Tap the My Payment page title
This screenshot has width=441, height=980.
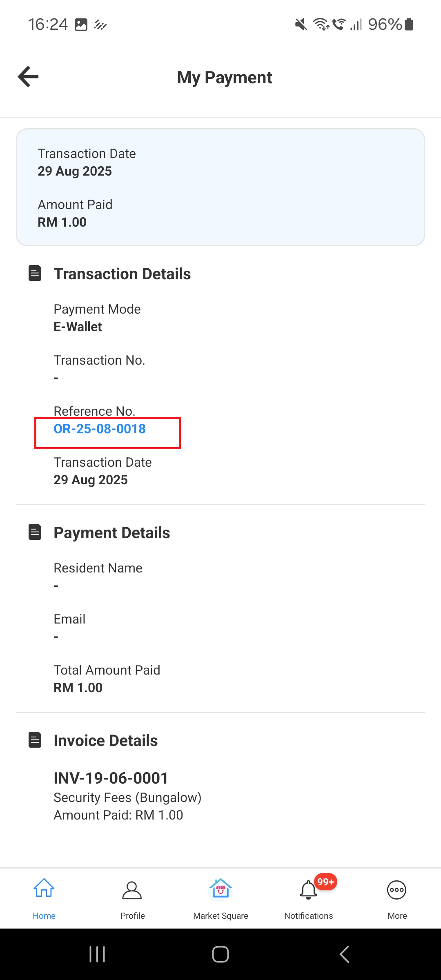[225, 78]
